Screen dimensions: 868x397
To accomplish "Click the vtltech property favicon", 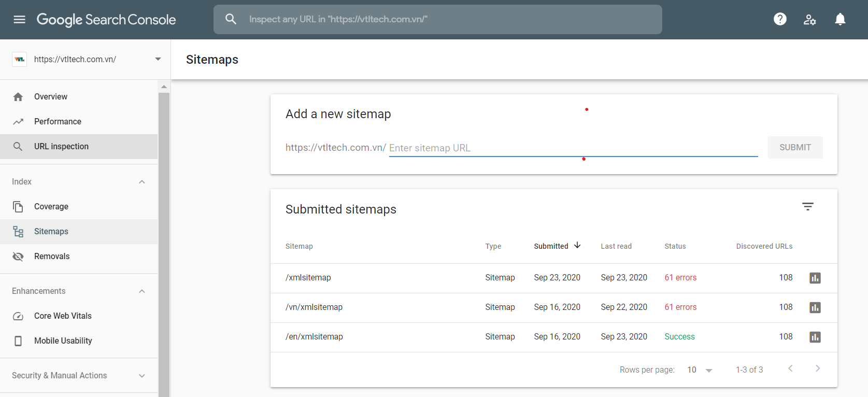I will (19, 59).
